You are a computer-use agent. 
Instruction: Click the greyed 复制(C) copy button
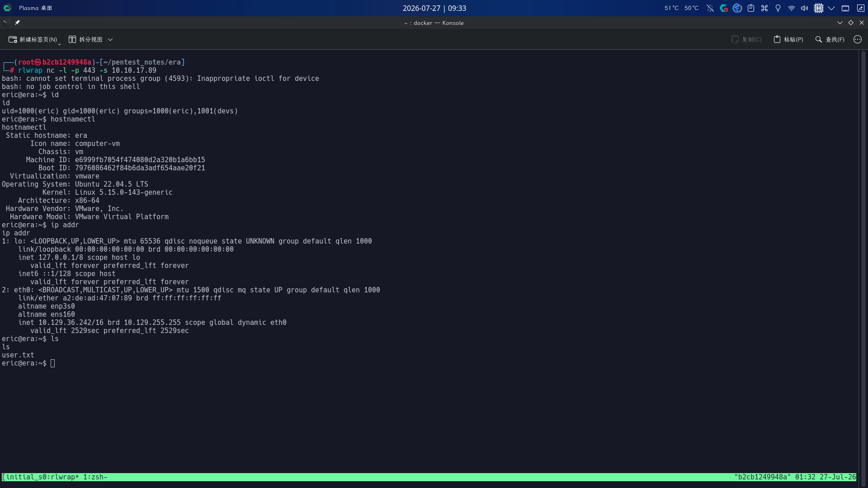[x=746, y=40]
